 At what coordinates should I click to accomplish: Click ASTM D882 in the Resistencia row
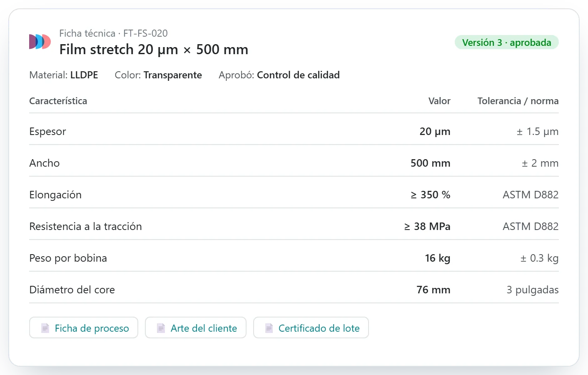coord(531,227)
